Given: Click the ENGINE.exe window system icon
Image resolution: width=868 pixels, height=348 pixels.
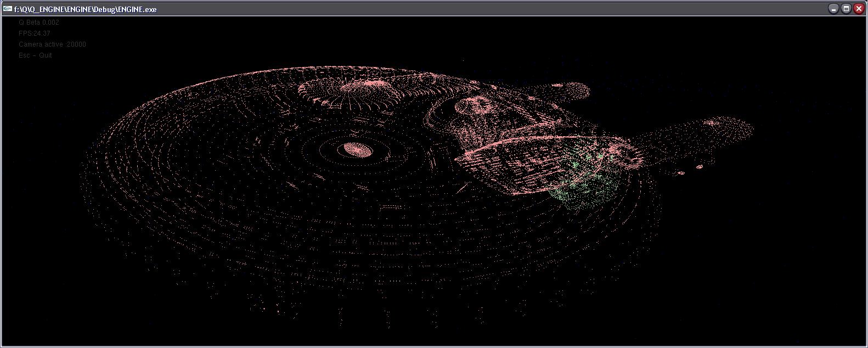Looking at the screenshot, I should (7, 9).
